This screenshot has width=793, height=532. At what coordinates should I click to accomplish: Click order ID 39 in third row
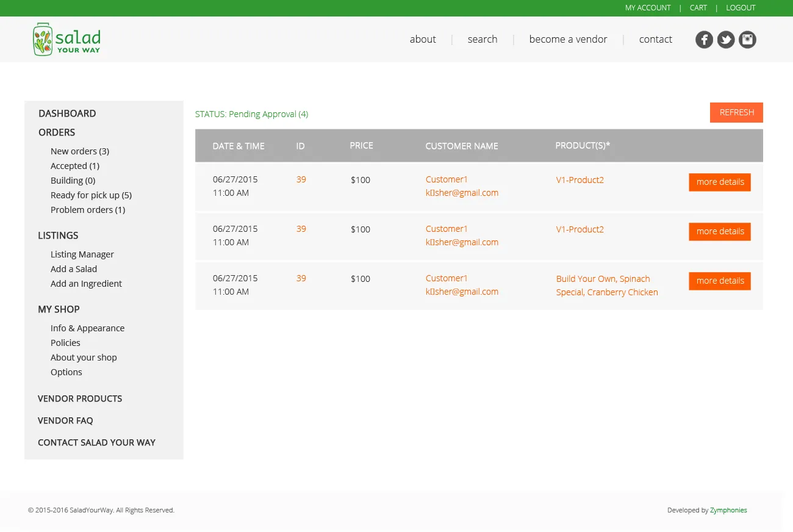[301, 278]
